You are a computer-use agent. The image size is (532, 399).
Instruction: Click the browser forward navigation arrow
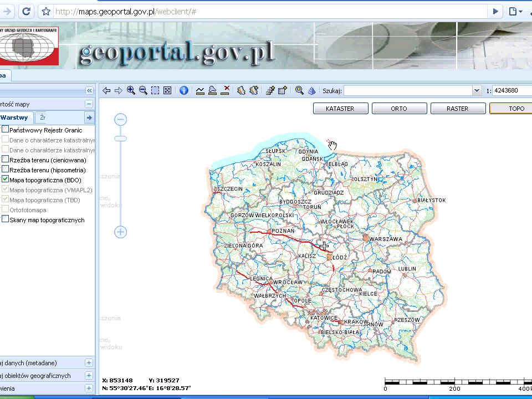click(7, 12)
